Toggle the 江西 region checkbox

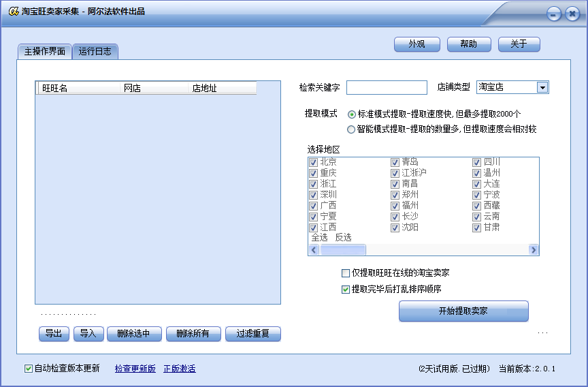pyautogui.click(x=314, y=228)
